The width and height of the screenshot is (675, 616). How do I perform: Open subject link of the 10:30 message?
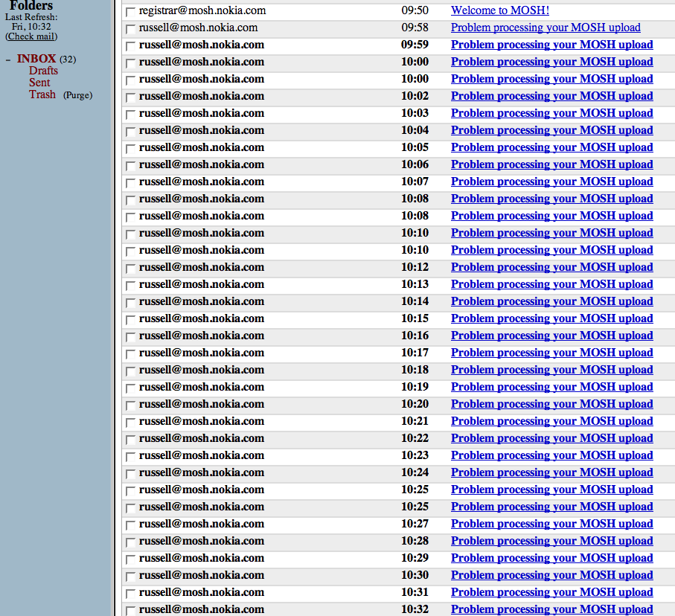pos(552,575)
